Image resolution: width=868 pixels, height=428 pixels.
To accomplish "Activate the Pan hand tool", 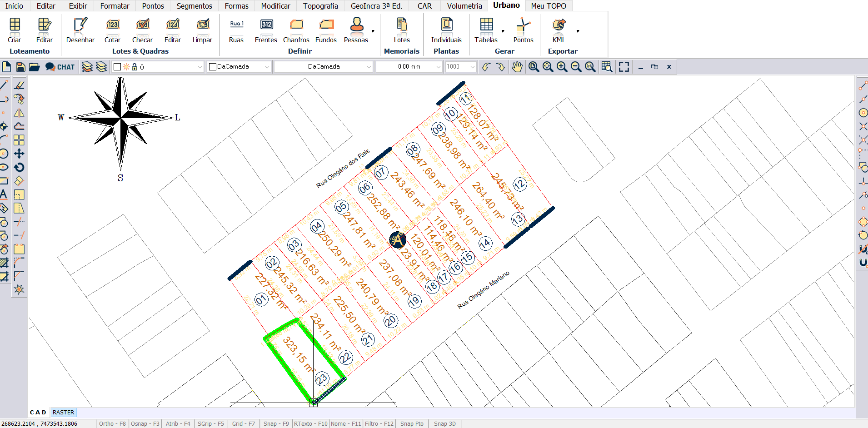I will [517, 67].
